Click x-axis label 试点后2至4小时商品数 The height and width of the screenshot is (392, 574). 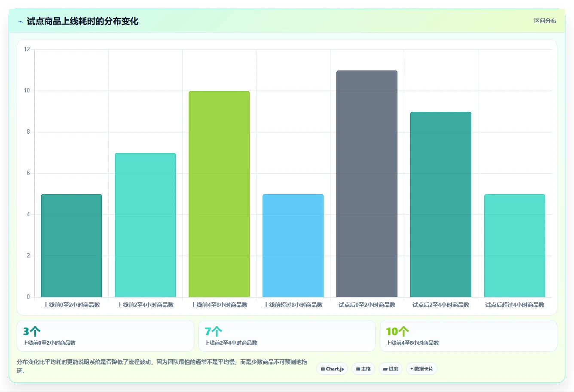click(441, 305)
